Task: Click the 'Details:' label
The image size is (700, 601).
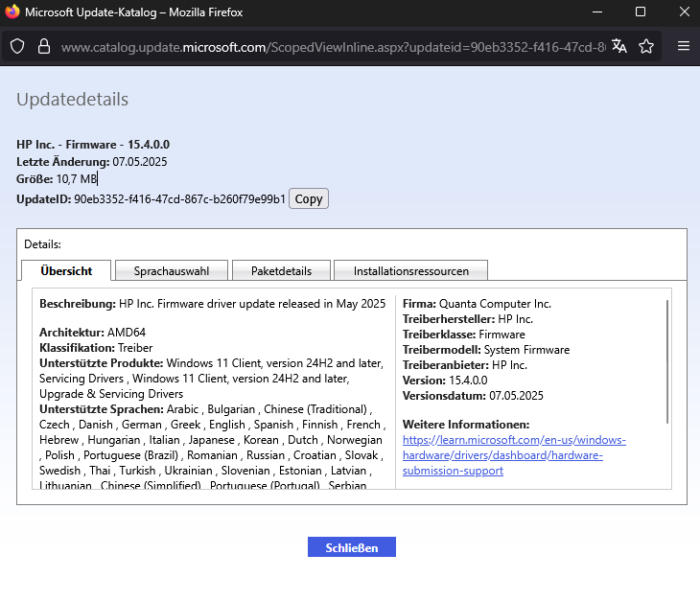Action: point(42,244)
